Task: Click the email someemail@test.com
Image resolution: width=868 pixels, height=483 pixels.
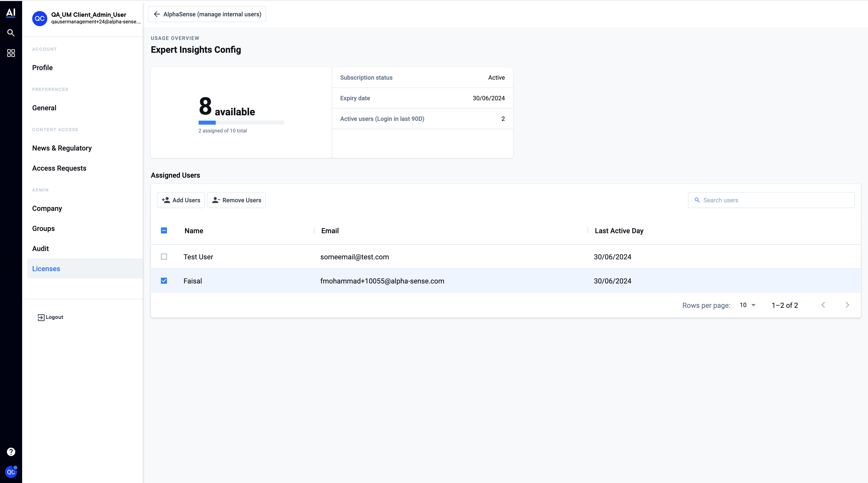Action: pos(355,257)
